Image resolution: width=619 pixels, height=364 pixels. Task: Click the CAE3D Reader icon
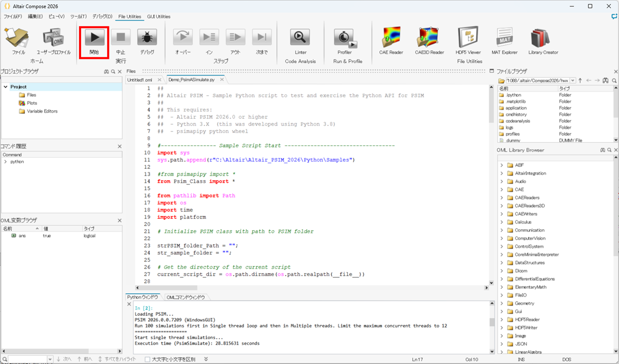pos(429,38)
